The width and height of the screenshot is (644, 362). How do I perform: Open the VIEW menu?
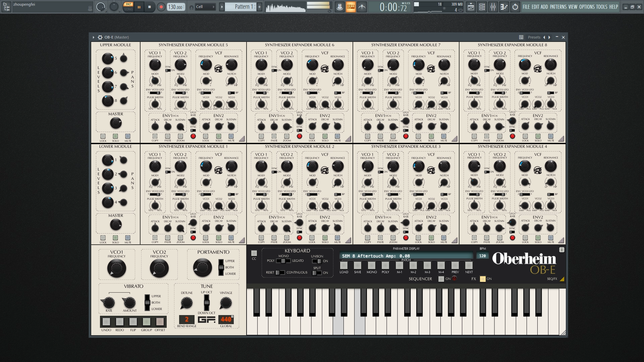[573, 7]
